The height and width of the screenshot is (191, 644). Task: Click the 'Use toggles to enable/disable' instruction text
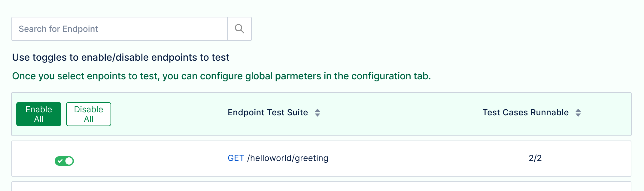click(x=120, y=57)
